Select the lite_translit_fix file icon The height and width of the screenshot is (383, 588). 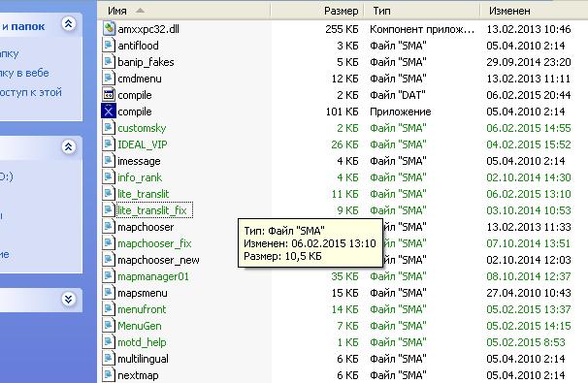109,210
